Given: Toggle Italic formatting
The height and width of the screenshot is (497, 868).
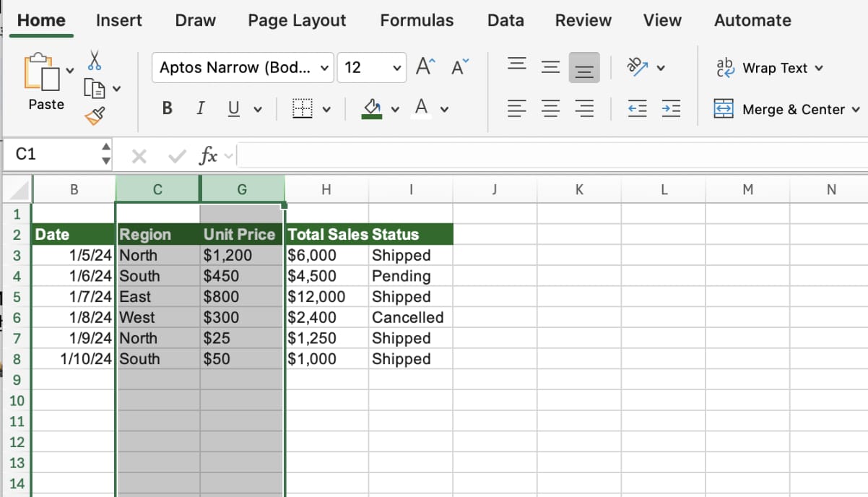Looking at the screenshot, I should click(x=200, y=109).
